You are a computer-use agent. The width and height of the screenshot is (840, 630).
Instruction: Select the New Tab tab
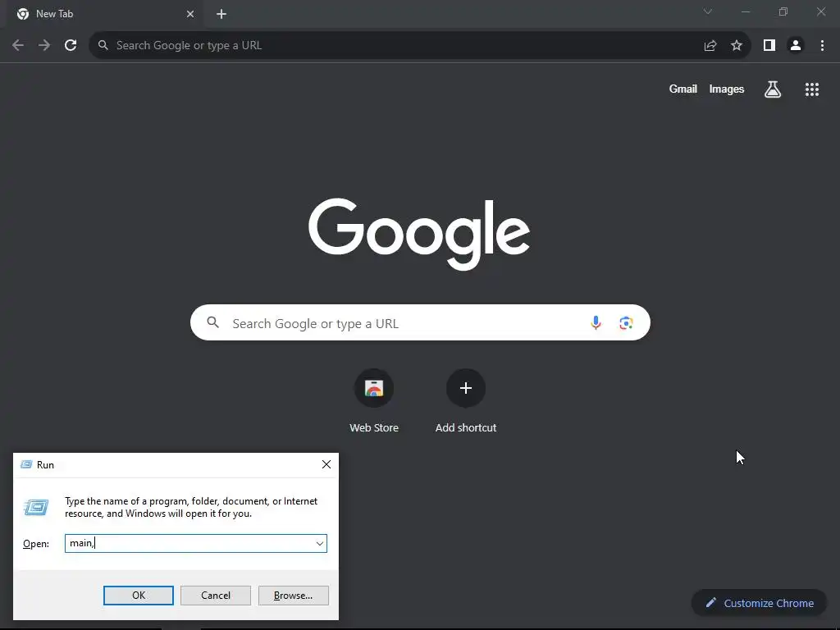(106, 14)
